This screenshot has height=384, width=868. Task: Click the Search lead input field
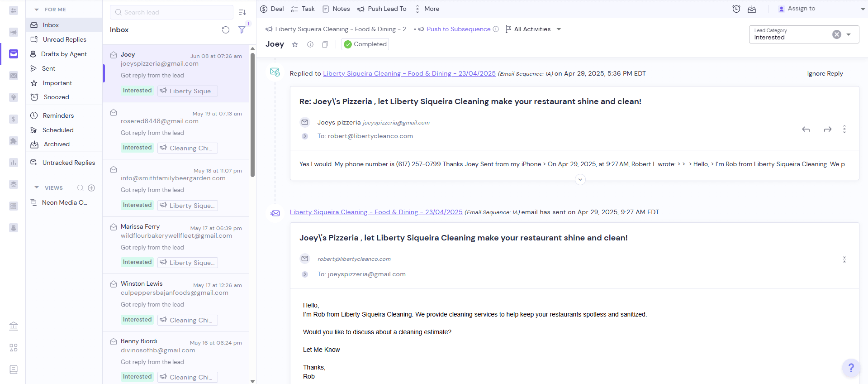pyautogui.click(x=171, y=12)
